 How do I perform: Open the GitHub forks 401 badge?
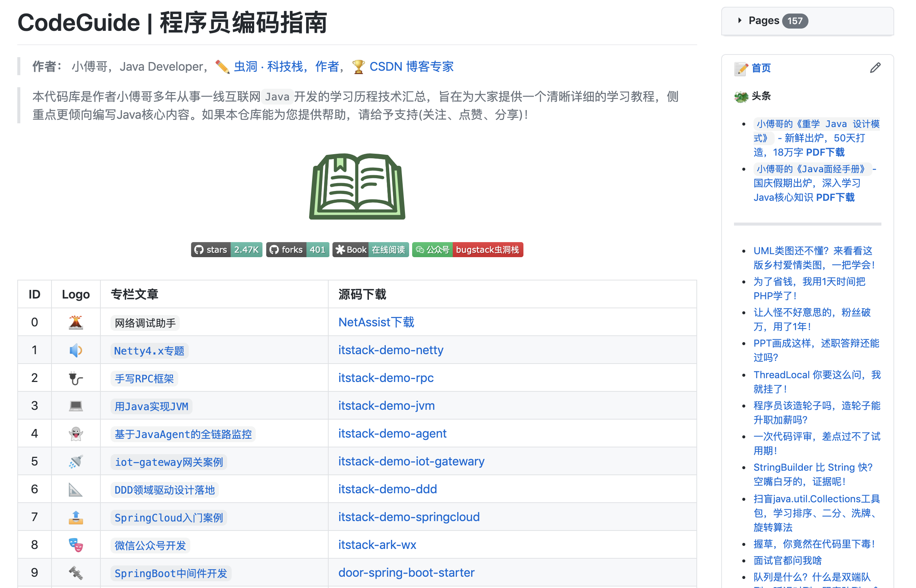click(297, 250)
